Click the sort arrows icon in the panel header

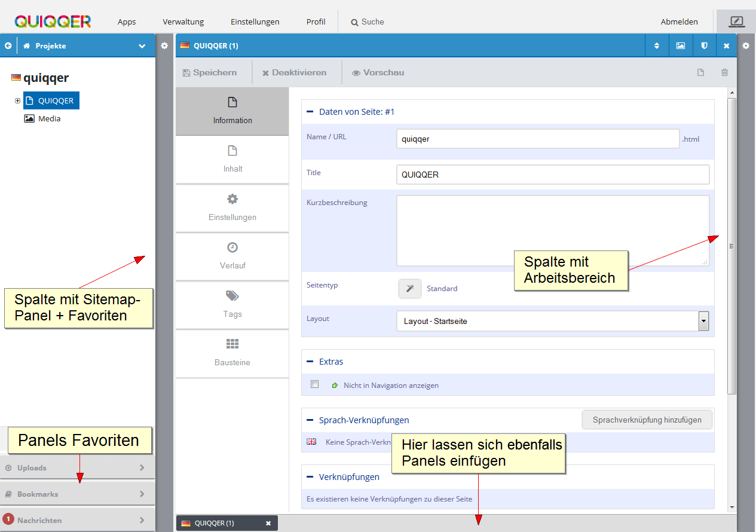point(657,46)
